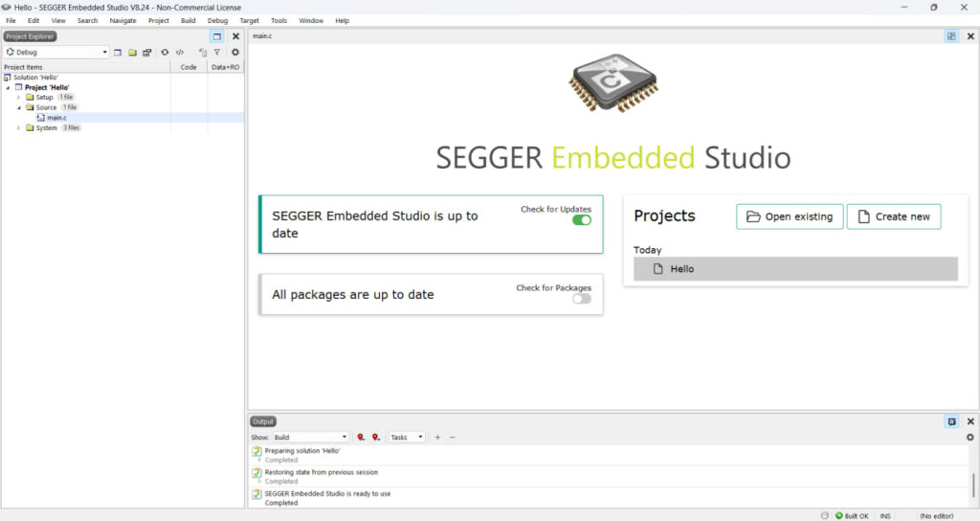Open the Target menu
Image resolution: width=980 pixels, height=521 pixels.
[249, 21]
